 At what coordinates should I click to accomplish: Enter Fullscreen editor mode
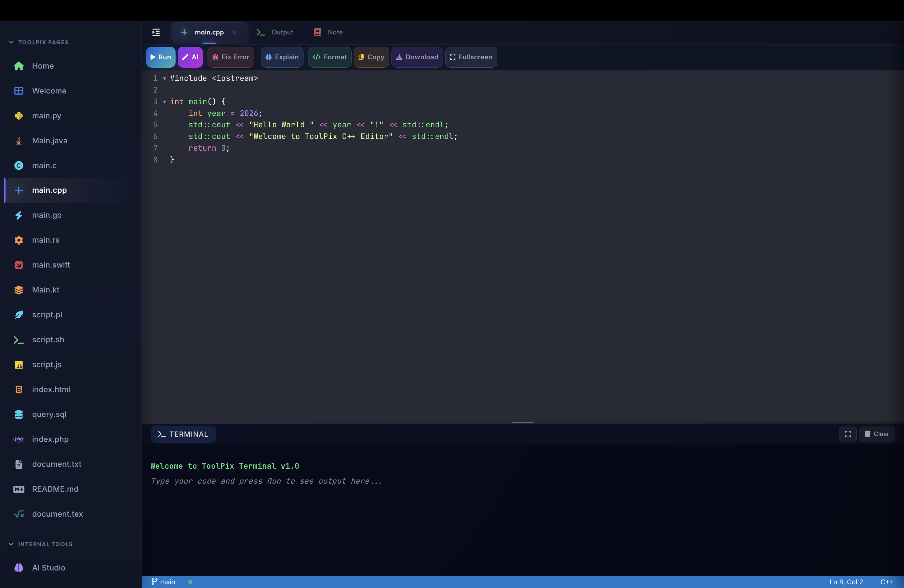click(471, 58)
